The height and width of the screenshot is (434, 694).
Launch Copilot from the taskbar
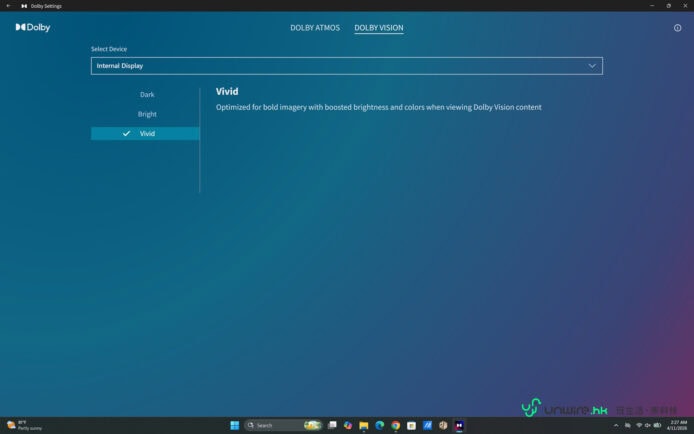coord(348,426)
